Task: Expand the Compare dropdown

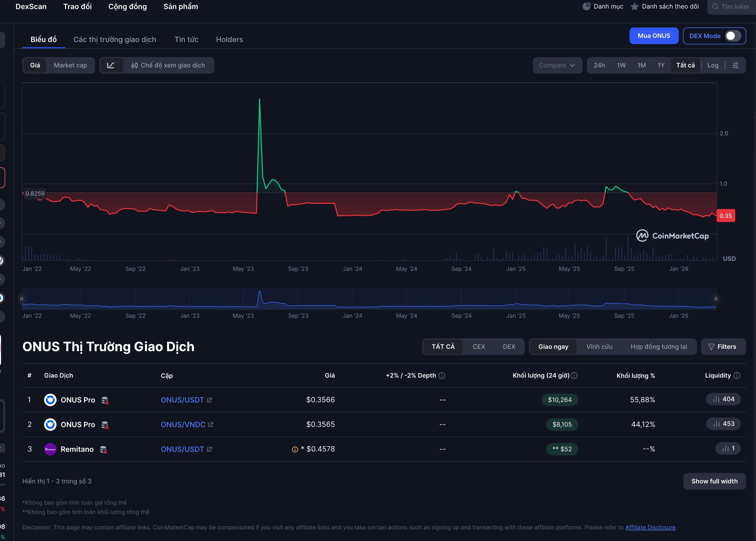Action: pos(557,65)
